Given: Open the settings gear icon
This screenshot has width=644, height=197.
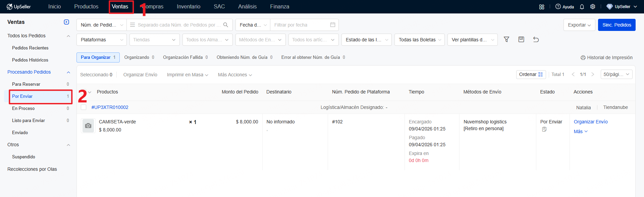Looking at the screenshot, I should 593,7.
